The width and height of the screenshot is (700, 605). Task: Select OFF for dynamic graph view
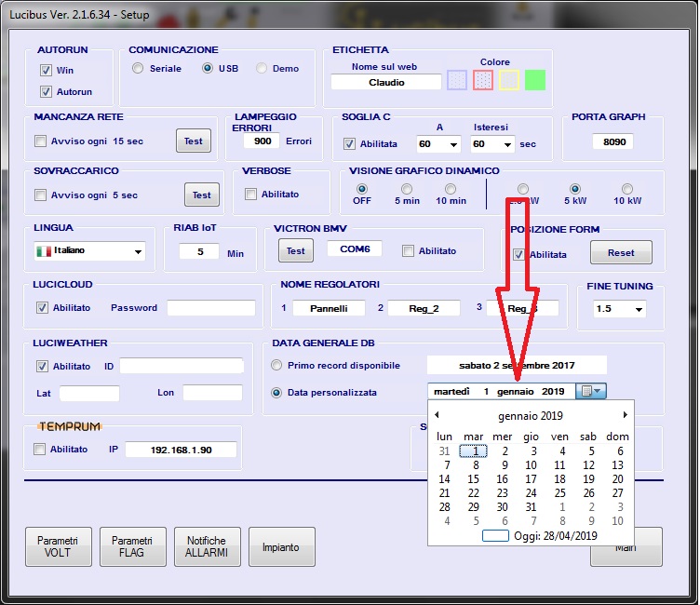tap(361, 189)
